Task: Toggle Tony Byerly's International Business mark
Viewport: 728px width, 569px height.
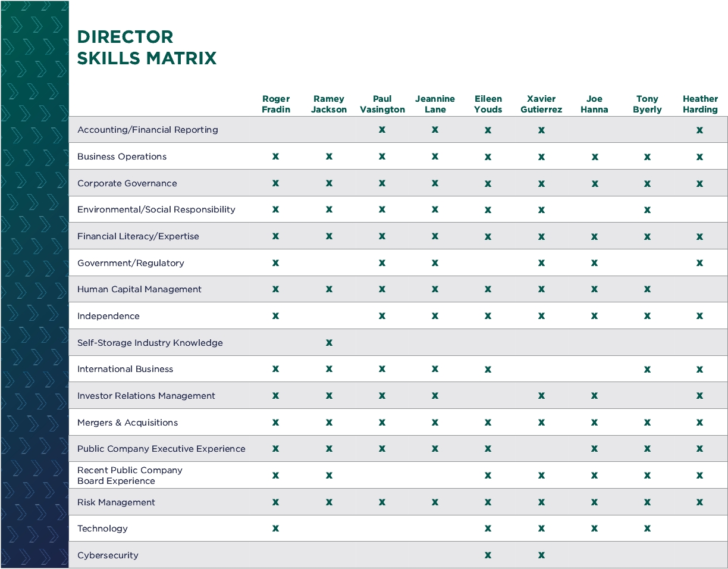Action: pos(647,369)
